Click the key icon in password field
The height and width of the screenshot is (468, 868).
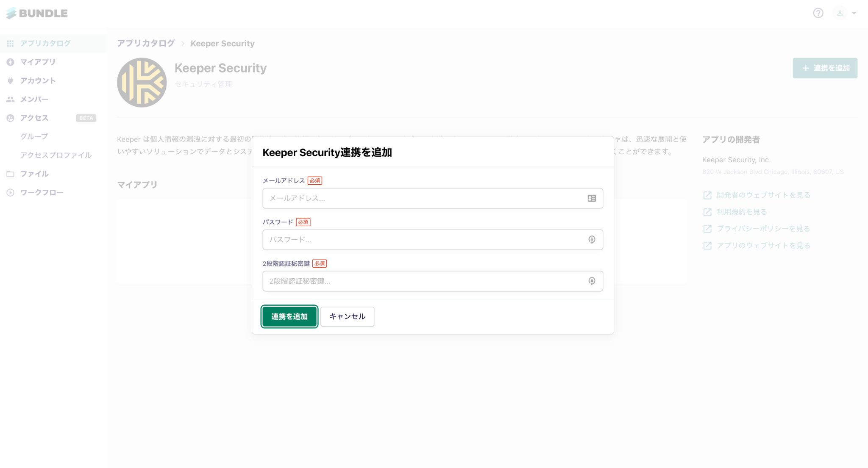point(592,240)
